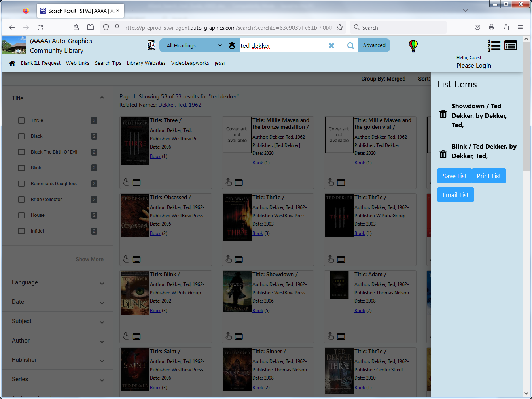Place hold icon for Adam 2008
This screenshot has height=399, width=532.
(x=331, y=336)
